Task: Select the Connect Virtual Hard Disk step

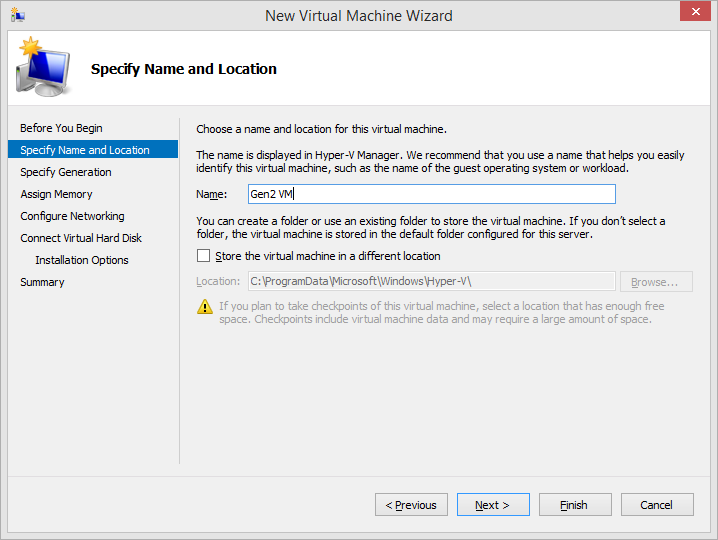Action: coord(81,238)
